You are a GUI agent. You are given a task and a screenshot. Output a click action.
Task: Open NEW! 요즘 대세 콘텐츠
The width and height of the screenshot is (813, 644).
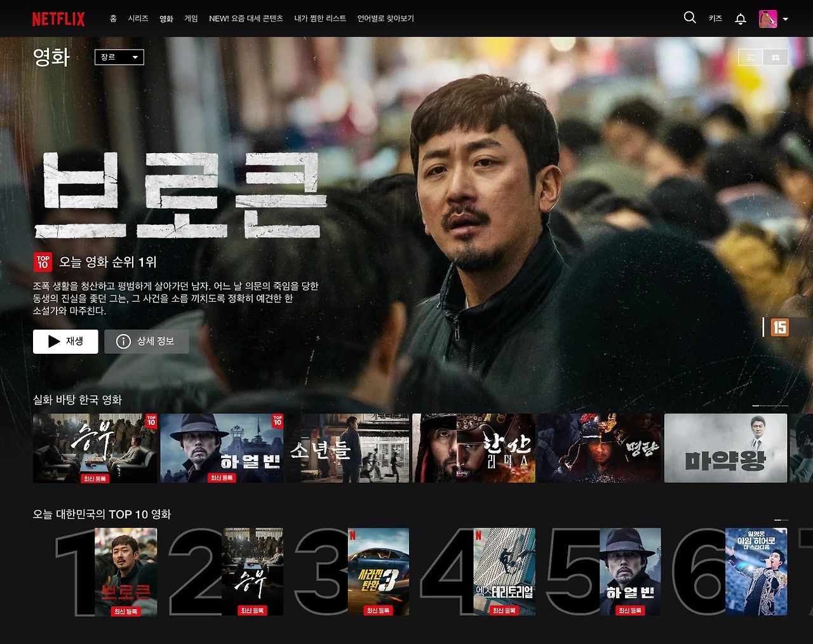pos(246,19)
